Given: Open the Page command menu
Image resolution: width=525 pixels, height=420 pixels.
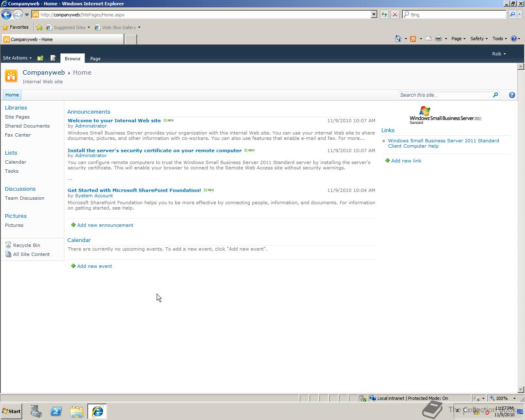Looking at the screenshot, I should pyautogui.click(x=458, y=39).
